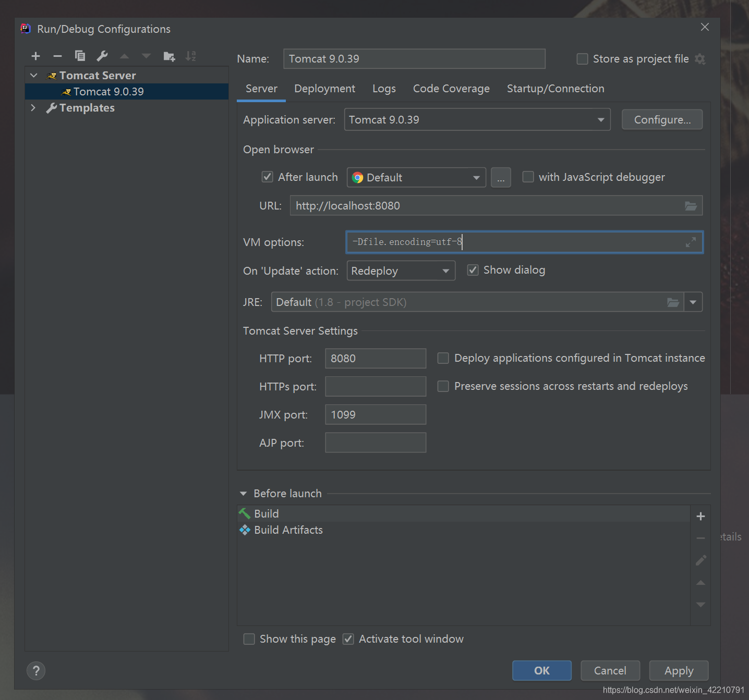
Task: Select Build Artifacts in Before launch list
Action: click(464, 530)
